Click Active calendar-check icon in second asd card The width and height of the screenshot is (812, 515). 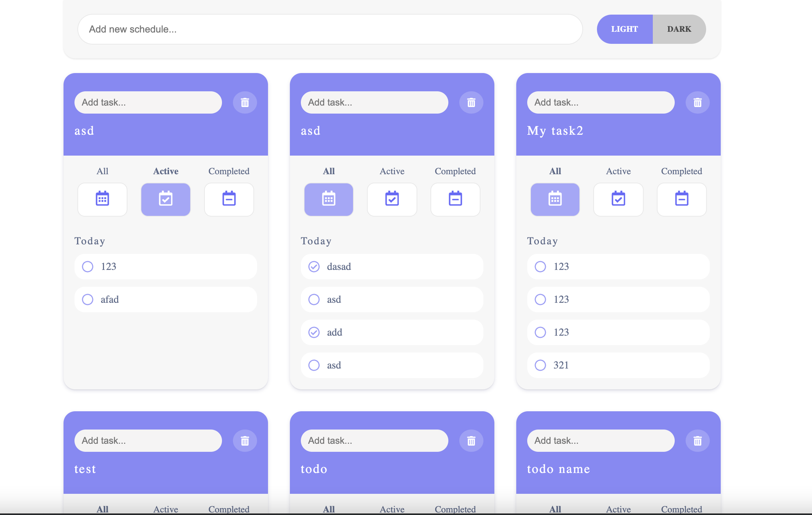[x=392, y=199]
